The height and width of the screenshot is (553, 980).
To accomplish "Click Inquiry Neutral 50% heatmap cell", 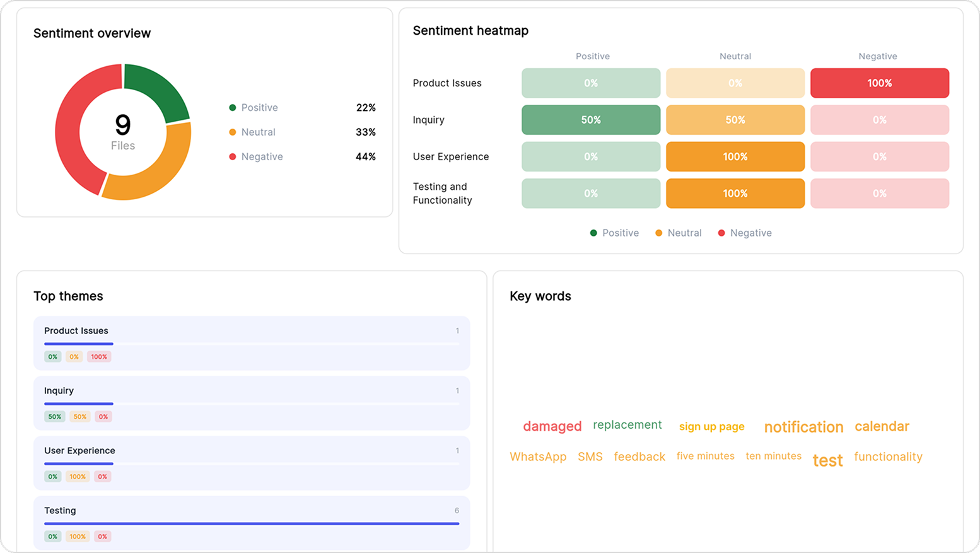I will tap(735, 120).
